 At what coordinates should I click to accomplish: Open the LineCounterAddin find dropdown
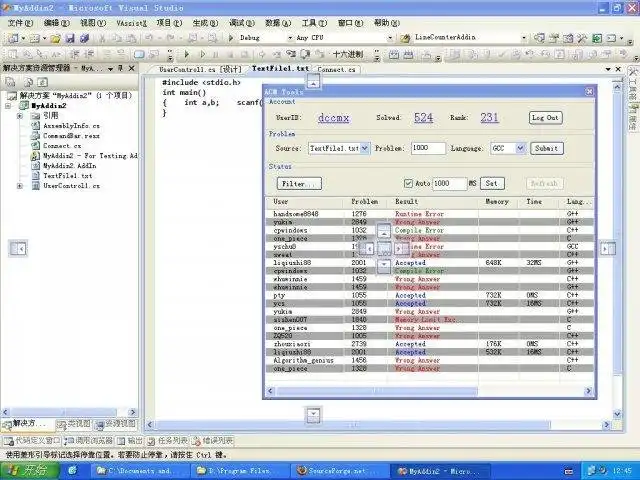(x=524, y=38)
